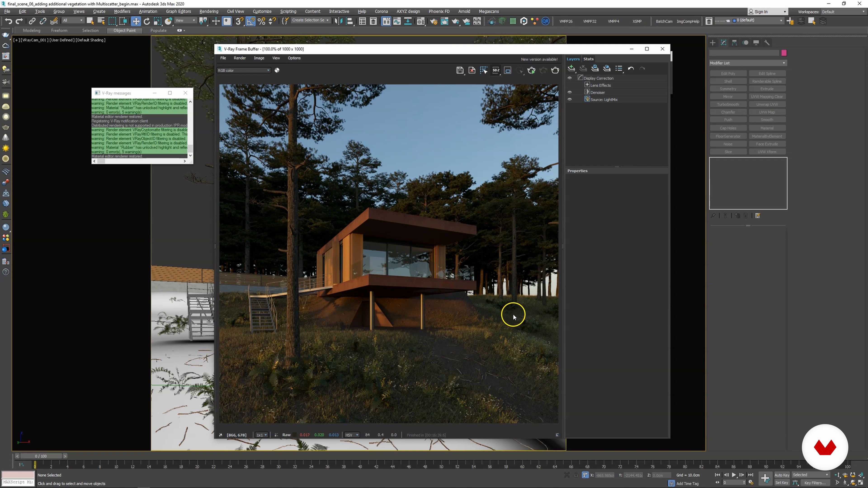868x488 pixels.
Task: Open the HSV color mode dropdown
Action: pyautogui.click(x=352, y=435)
